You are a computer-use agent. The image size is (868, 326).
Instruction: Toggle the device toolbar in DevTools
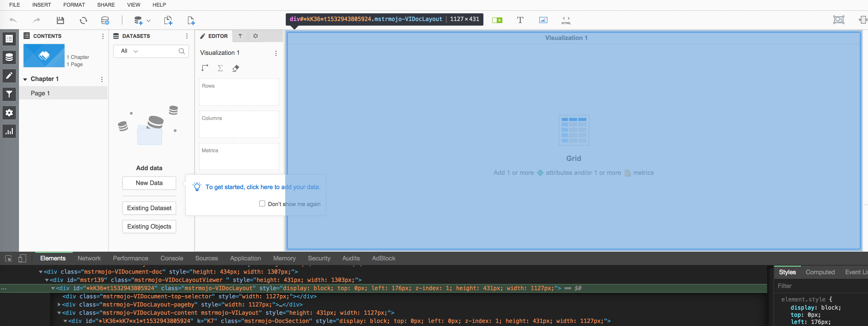(22, 259)
